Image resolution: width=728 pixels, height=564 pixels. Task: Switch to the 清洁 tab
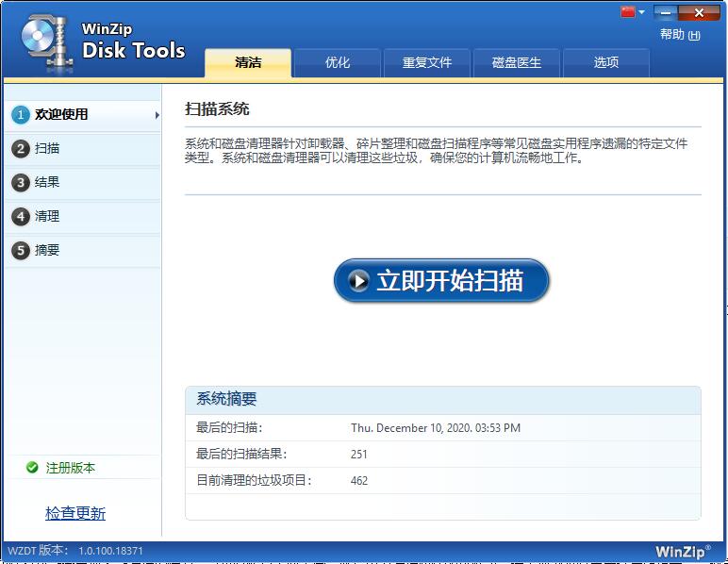[x=248, y=62]
